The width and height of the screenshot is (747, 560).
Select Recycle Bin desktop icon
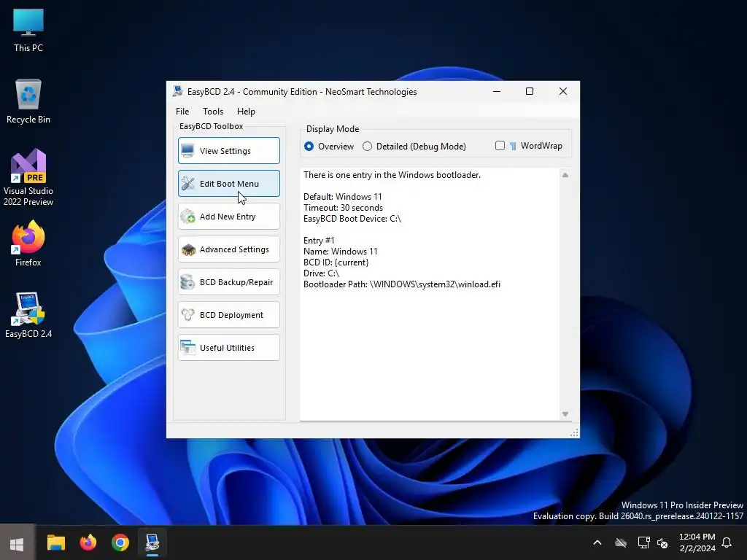pos(28,101)
